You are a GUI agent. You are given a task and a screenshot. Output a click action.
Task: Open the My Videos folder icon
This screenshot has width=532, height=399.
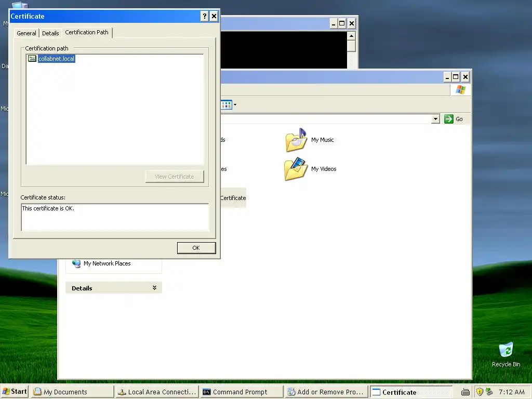pyautogui.click(x=296, y=169)
